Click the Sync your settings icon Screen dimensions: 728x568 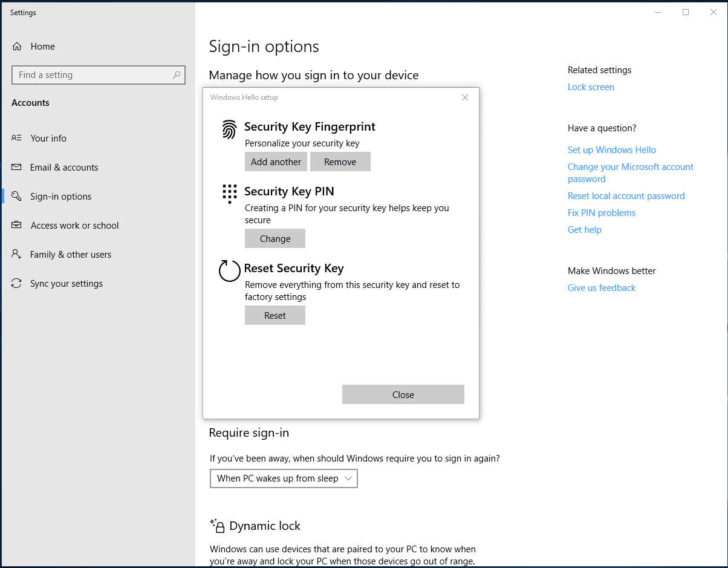click(x=17, y=284)
